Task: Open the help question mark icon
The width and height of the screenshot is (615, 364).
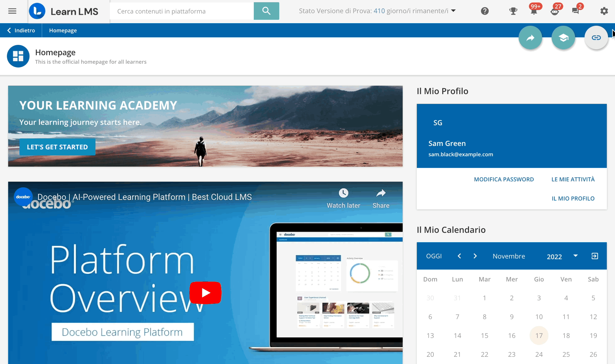Action: (485, 11)
